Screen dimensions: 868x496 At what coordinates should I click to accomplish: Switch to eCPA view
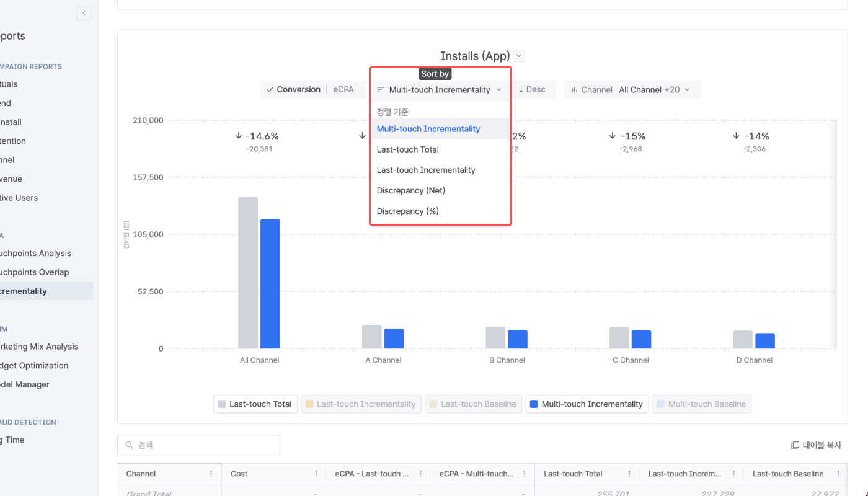pyautogui.click(x=343, y=89)
